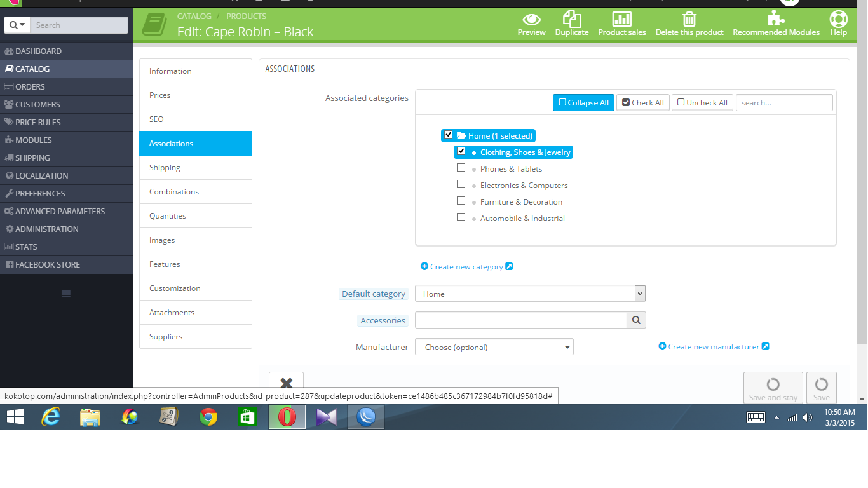Viewport: 868px width, 488px height.
Task: Open Dashboard from the sidebar
Action: 66,51
